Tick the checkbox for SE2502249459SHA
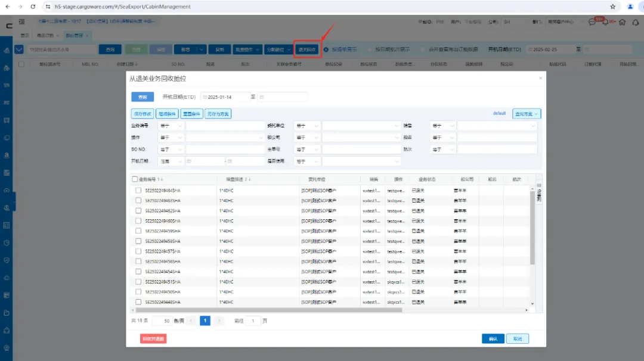This screenshot has height=361, width=644. (x=138, y=231)
